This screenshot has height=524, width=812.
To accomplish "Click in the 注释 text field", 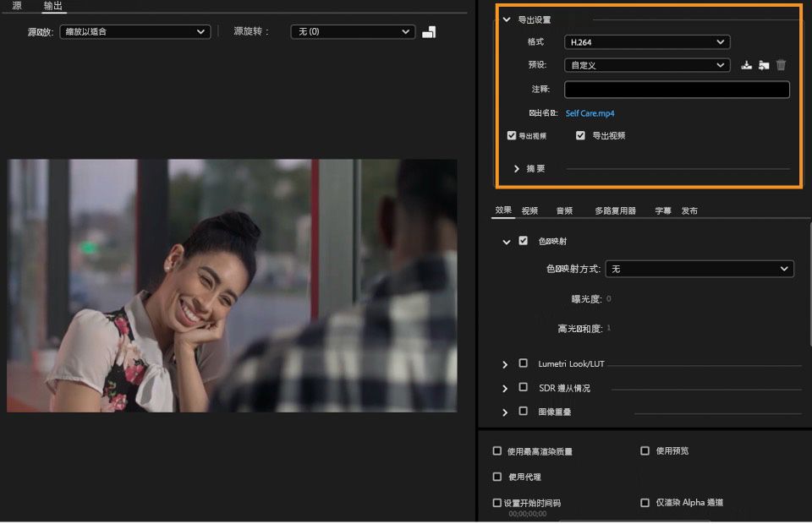I will tap(677, 90).
